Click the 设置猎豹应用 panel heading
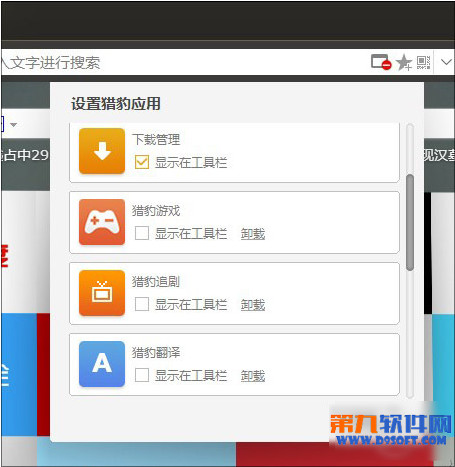Viewport: 455px width, 467px height. click(x=116, y=104)
